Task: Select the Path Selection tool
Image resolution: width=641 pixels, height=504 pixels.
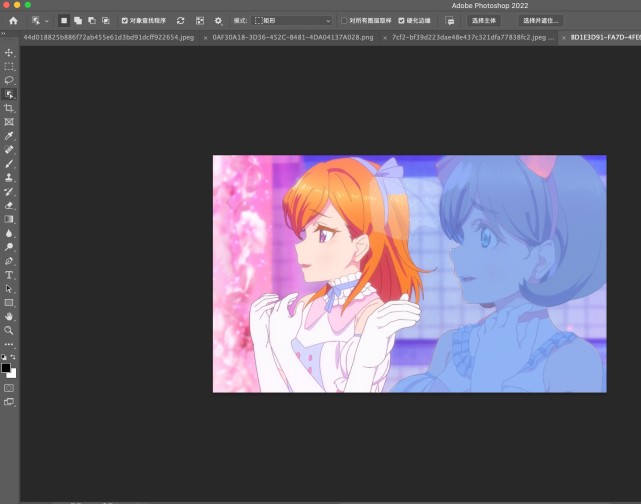Action: pyautogui.click(x=9, y=289)
